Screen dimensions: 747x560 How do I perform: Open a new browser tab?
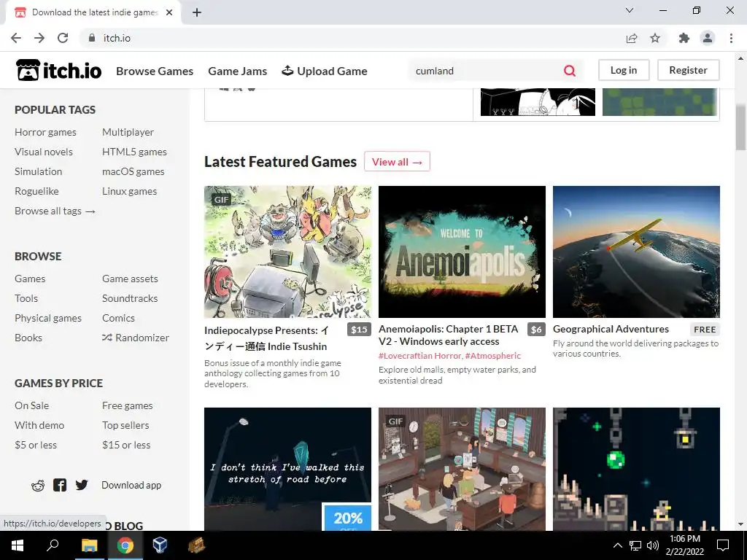click(x=197, y=12)
